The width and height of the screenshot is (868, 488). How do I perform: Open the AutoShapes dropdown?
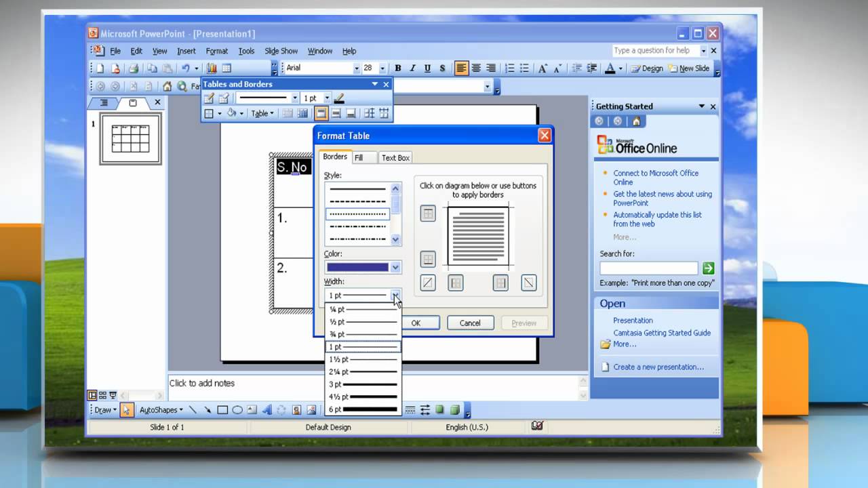point(161,410)
